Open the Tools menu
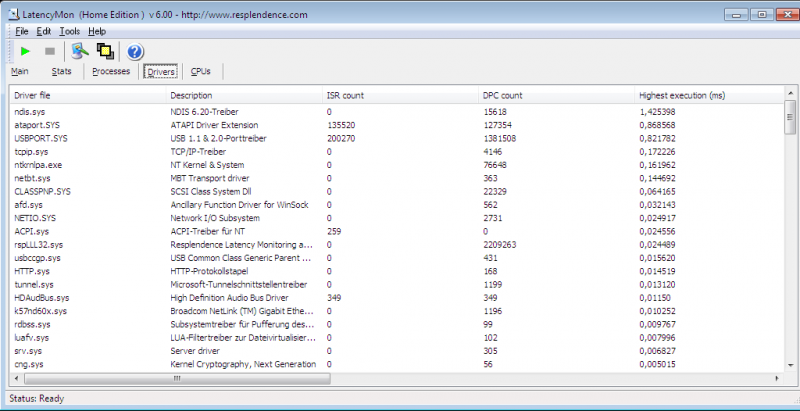Viewport: 800px width, 411px height. coord(69,32)
